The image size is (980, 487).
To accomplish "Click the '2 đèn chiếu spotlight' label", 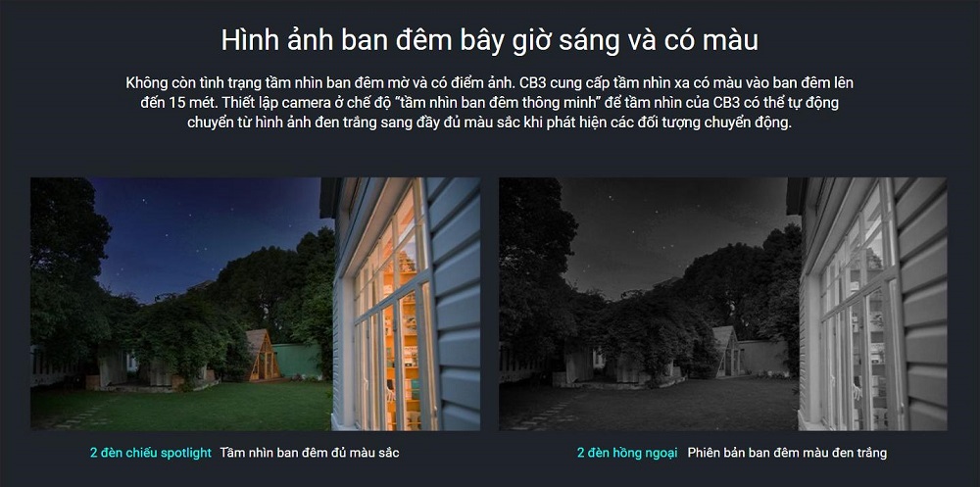I will coord(151,453).
